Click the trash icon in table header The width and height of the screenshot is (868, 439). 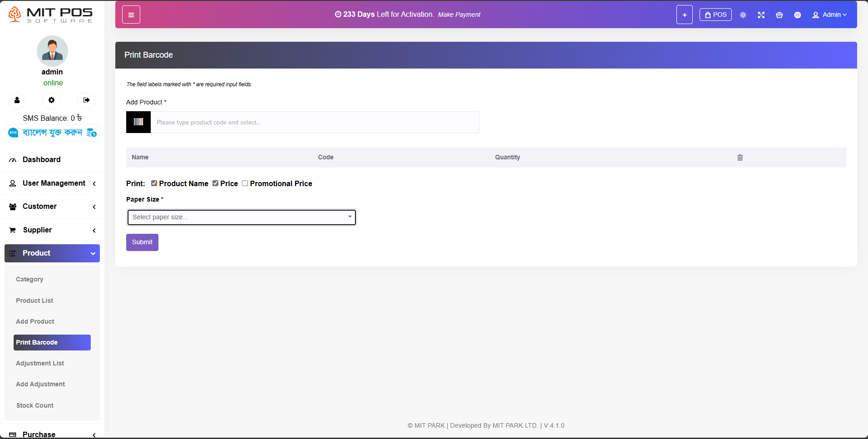click(x=740, y=158)
